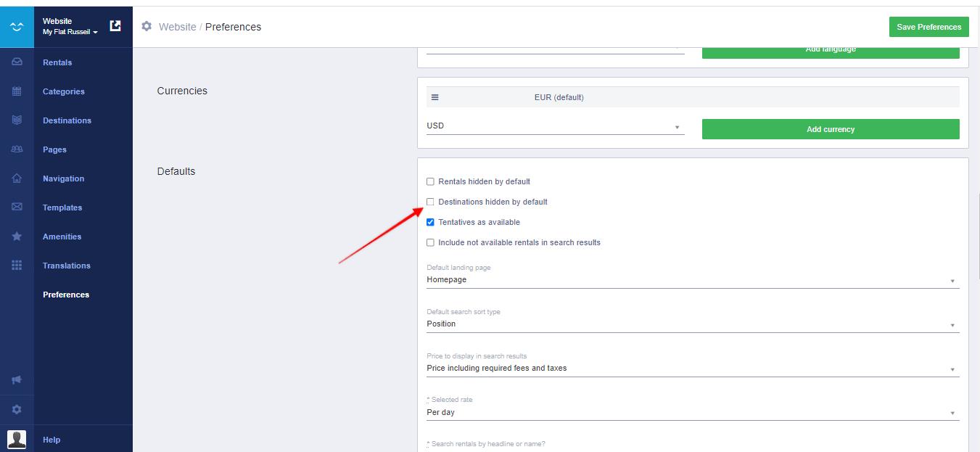Image resolution: width=980 pixels, height=452 pixels.
Task: Click the megaphone icon in left rail
Action: [17, 380]
